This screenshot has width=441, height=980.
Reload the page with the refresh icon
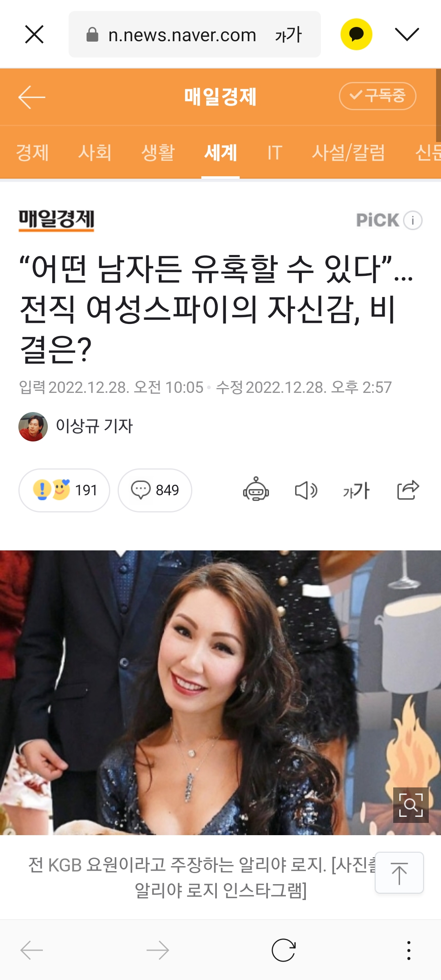(x=283, y=950)
